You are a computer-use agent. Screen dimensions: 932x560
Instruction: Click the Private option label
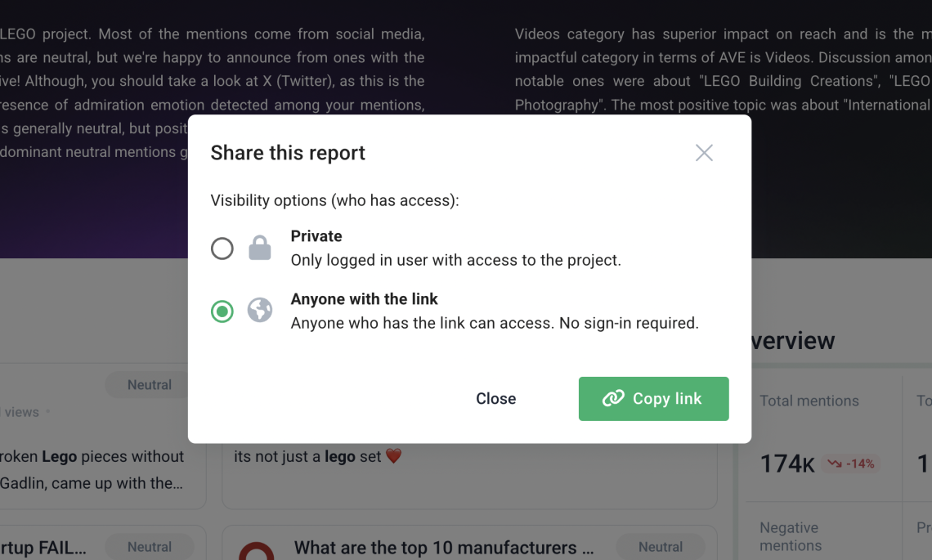point(316,236)
